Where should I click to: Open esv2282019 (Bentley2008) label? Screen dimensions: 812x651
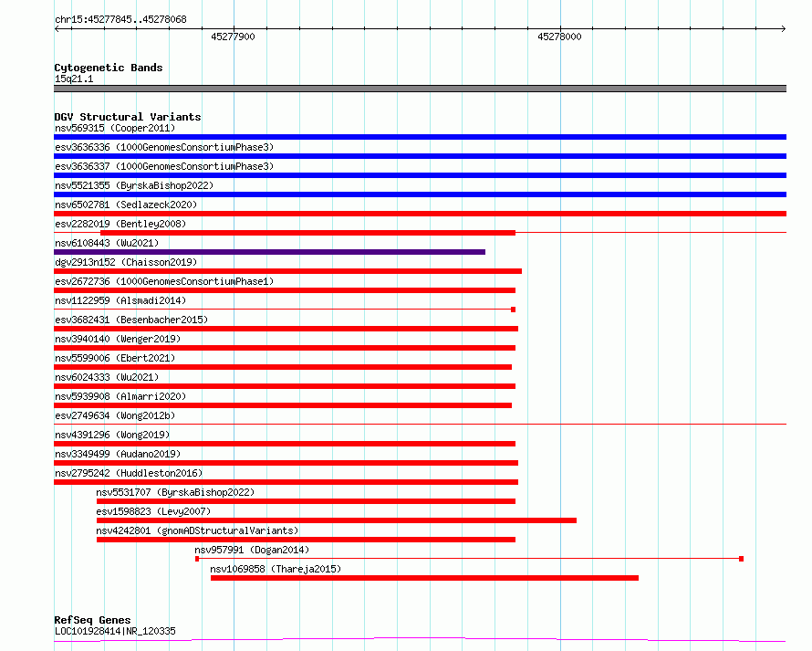(x=120, y=224)
